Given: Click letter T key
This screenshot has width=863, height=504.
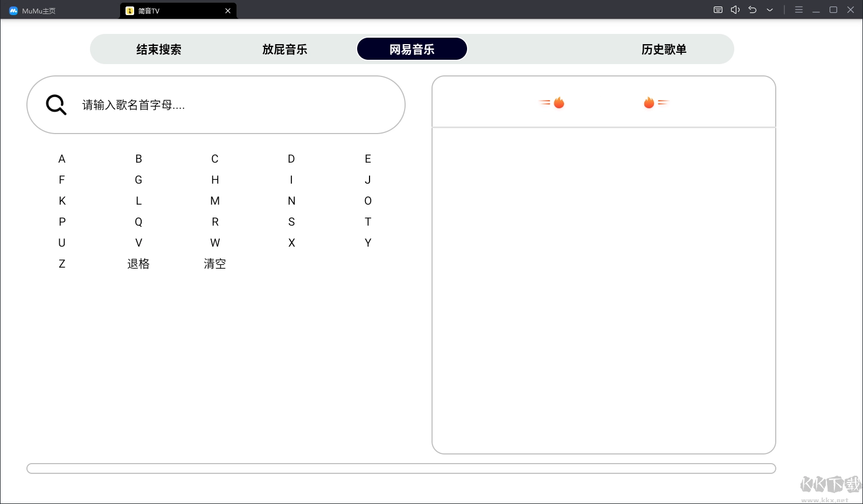Looking at the screenshot, I should (368, 222).
